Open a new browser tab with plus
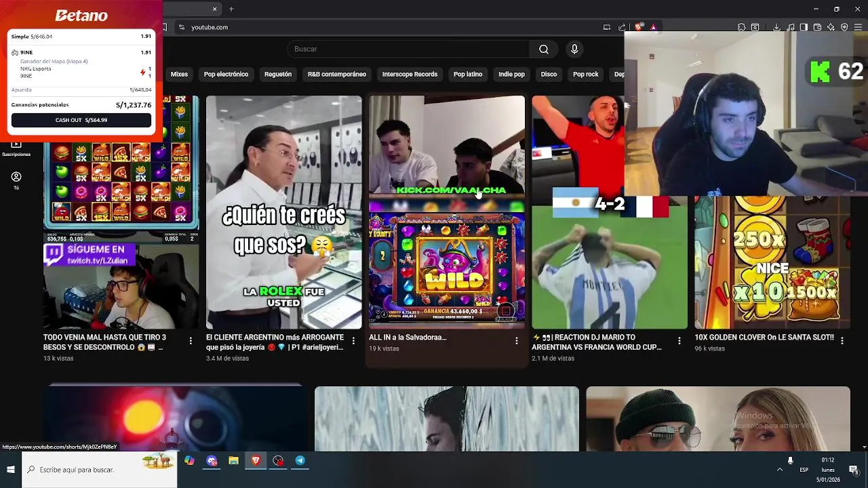The height and width of the screenshot is (488, 868). point(231,9)
